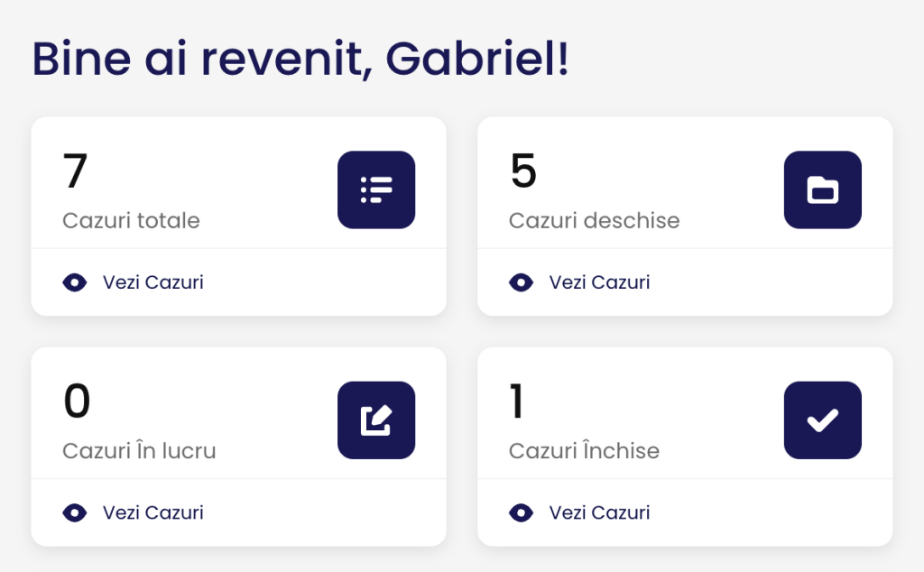
Task: Select the in-progress cases count 0
Action: click(x=77, y=401)
